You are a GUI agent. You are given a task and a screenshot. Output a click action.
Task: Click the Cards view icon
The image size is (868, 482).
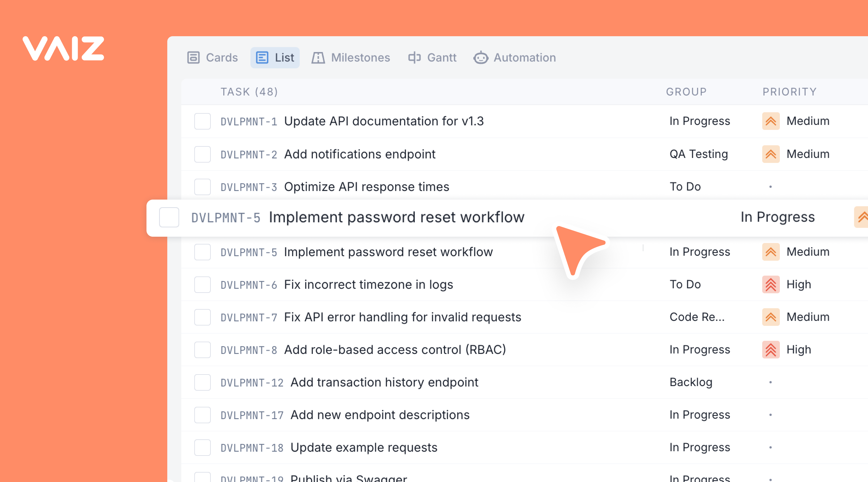(193, 57)
